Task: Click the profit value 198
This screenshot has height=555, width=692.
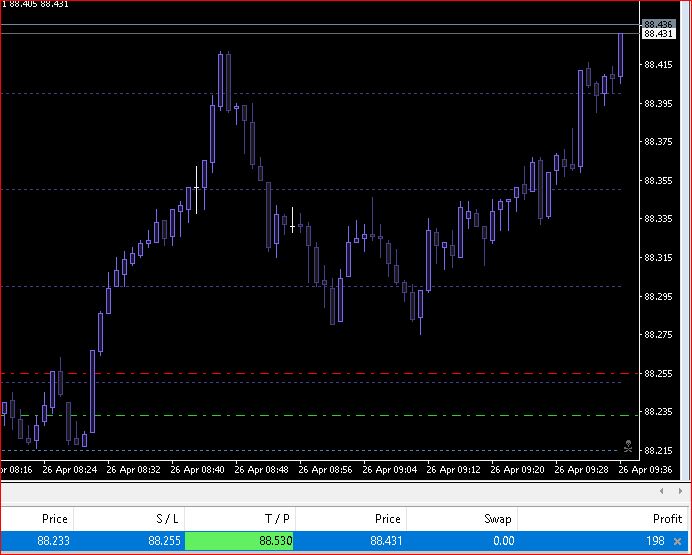Action: [x=655, y=541]
